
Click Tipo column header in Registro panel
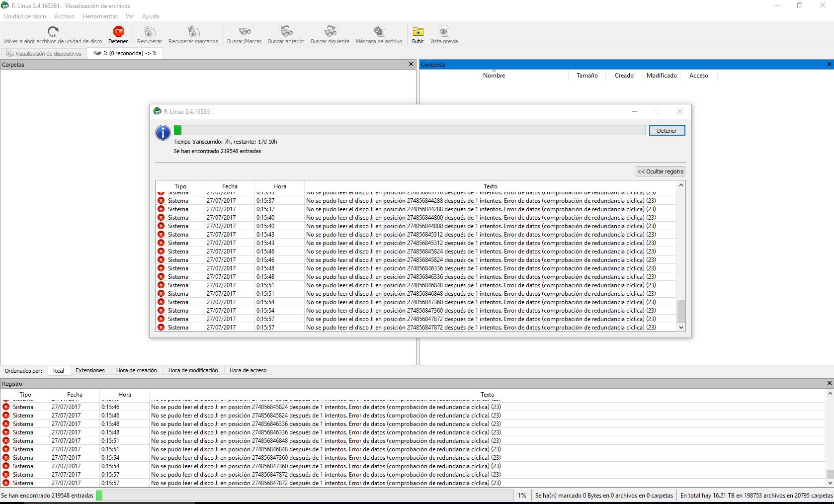25,395
